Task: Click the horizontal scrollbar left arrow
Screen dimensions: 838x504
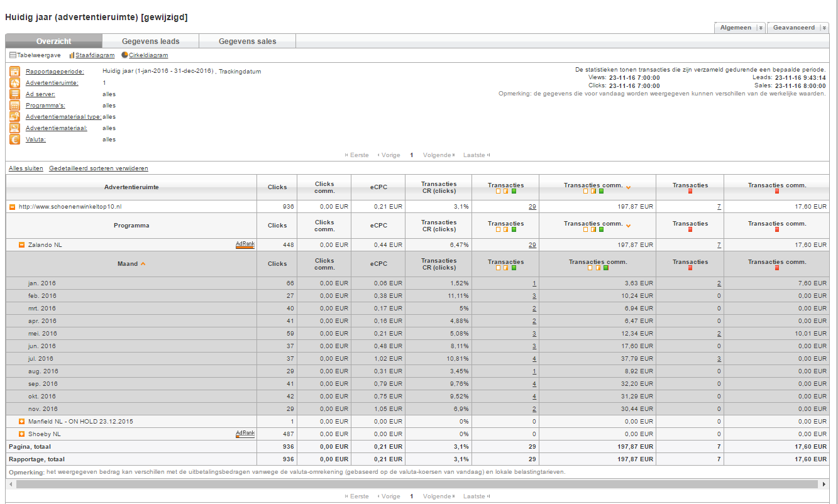Action: (10, 485)
